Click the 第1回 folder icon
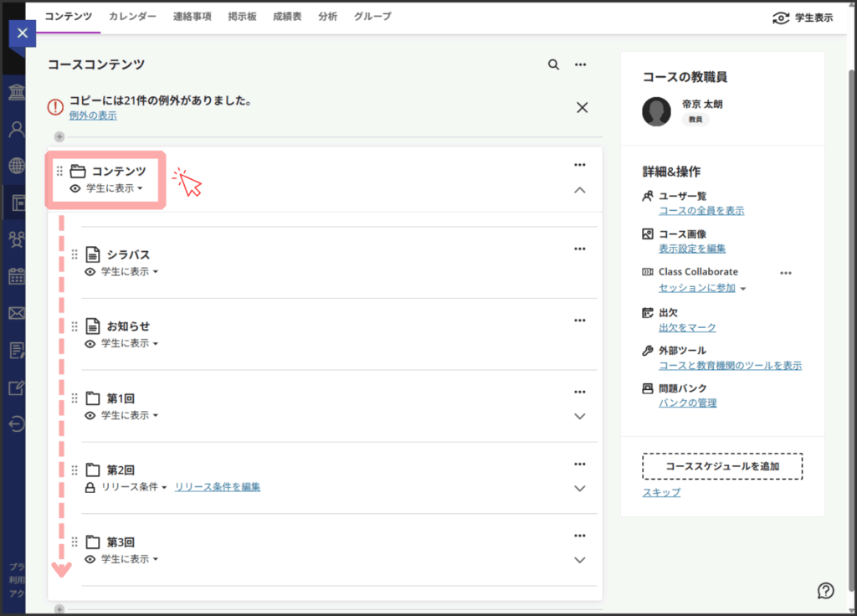 click(x=93, y=398)
